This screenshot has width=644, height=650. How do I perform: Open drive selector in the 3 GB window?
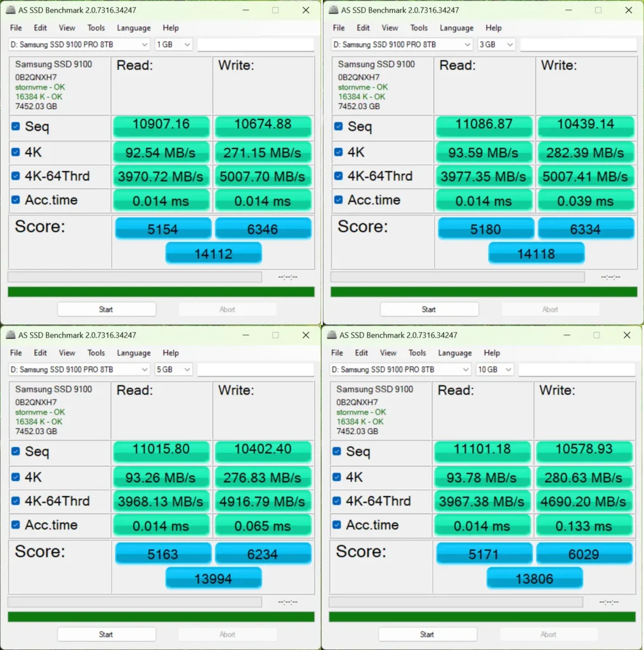[x=402, y=44]
